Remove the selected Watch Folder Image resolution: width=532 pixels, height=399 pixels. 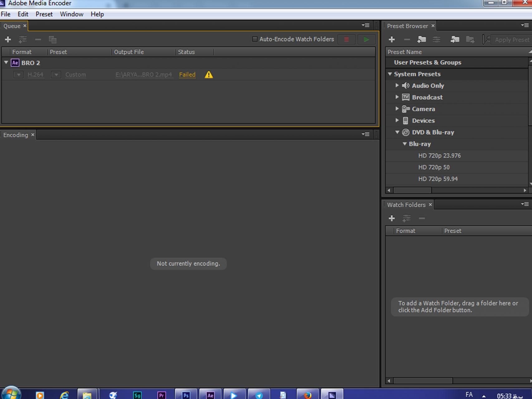(422, 218)
